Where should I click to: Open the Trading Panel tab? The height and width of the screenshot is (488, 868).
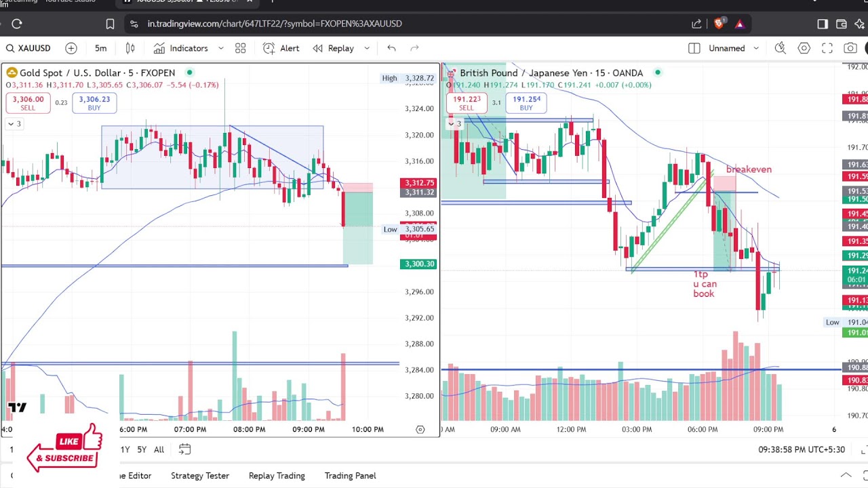coord(350,476)
